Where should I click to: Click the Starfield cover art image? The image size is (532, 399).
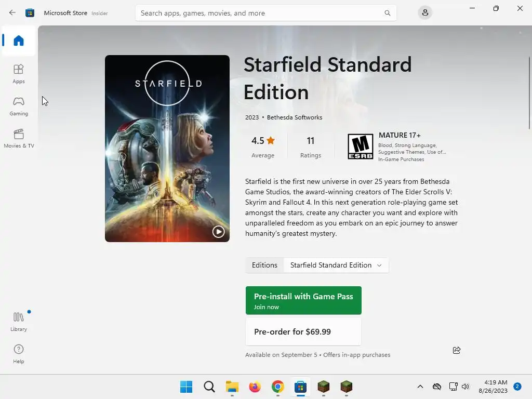(167, 148)
